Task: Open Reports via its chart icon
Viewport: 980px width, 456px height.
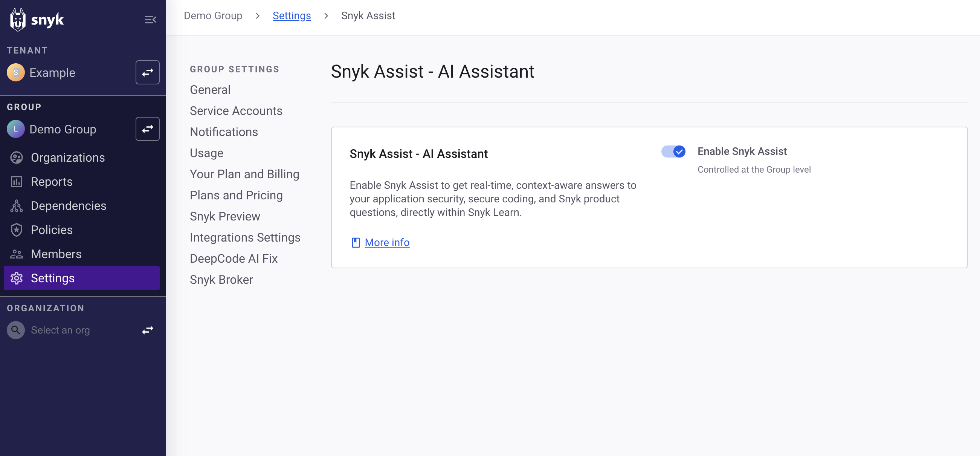Action: pos(16,182)
